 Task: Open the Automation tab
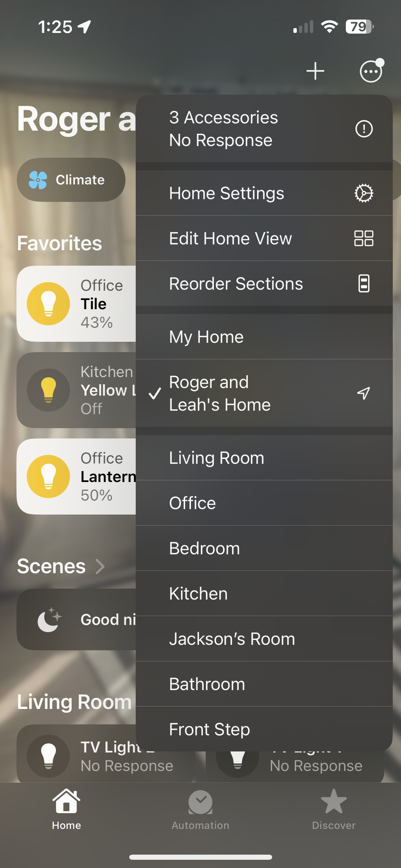tap(200, 809)
